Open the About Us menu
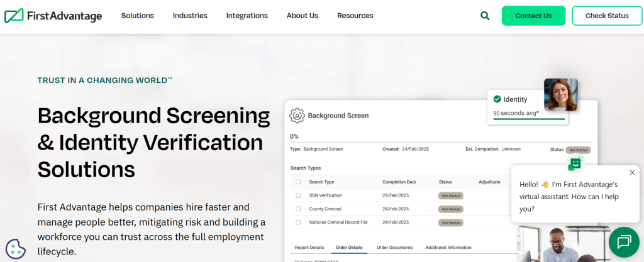The height and width of the screenshot is (262, 644). (303, 16)
